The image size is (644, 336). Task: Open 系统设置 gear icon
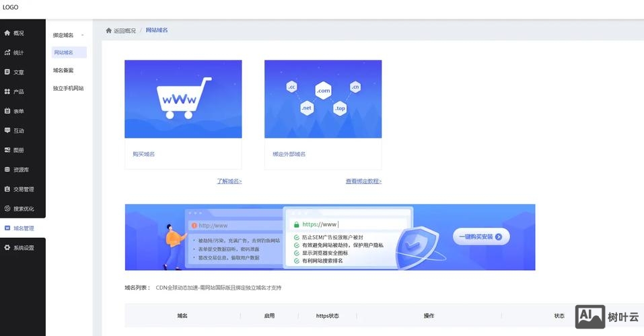(7, 247)
